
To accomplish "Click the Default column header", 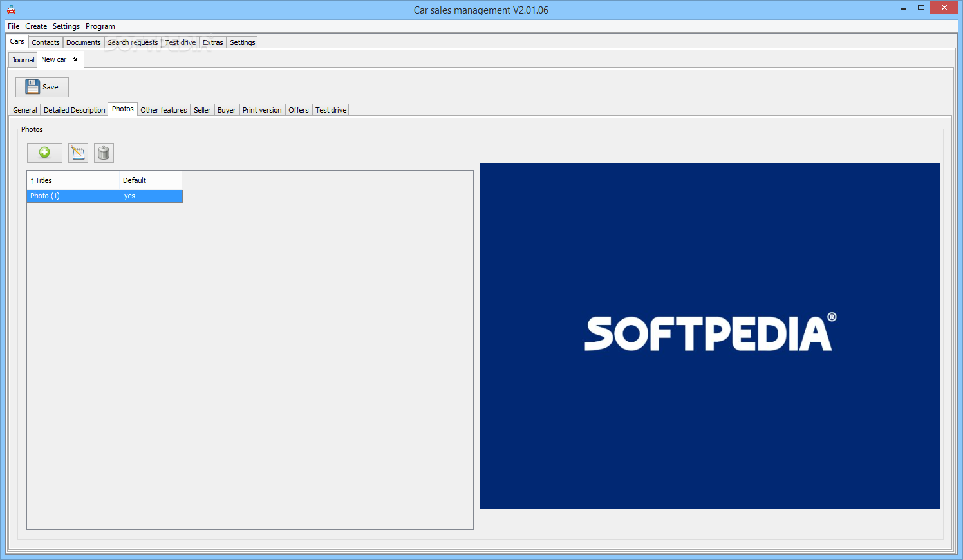I will coord(151,180).
